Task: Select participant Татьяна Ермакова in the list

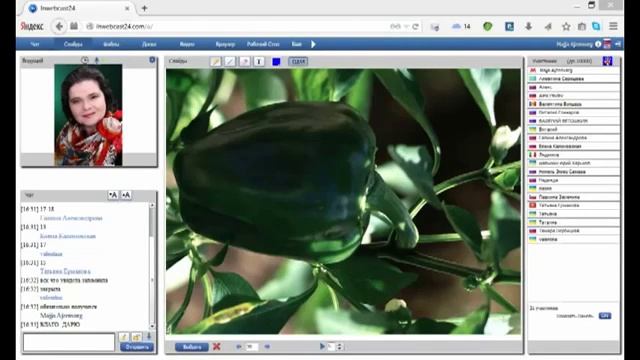Action: (x=573, y=205)
